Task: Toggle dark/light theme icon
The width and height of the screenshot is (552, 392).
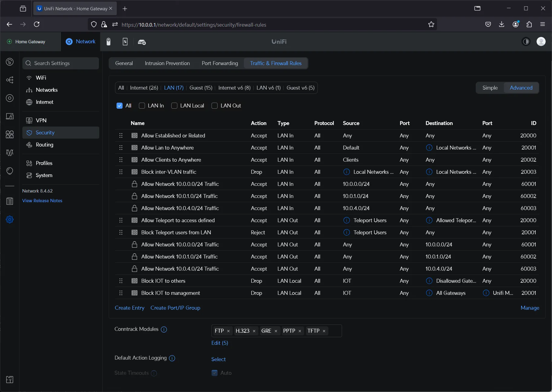Action: pyautogui.click(x=526, y=41)
